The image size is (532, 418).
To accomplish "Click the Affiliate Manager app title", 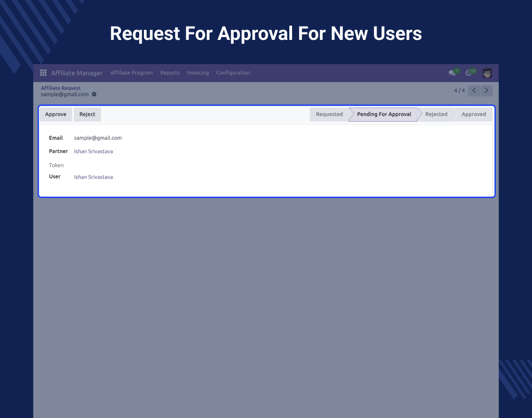I will pos(76,73).
